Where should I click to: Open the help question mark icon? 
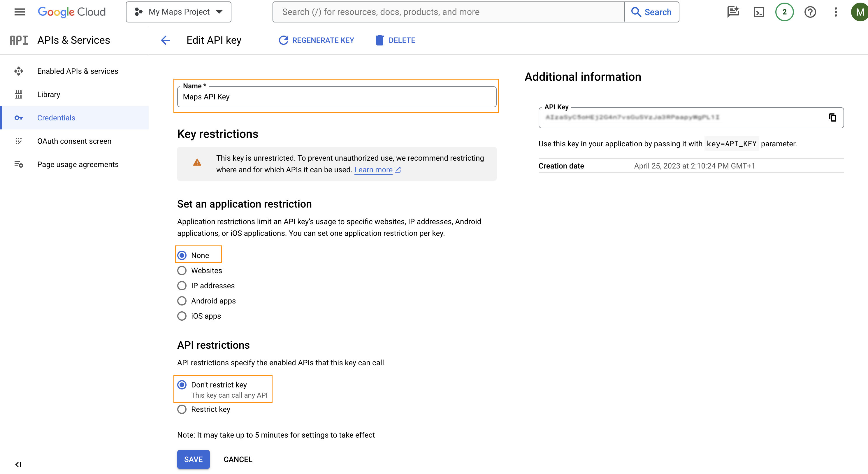click(810, 12)
